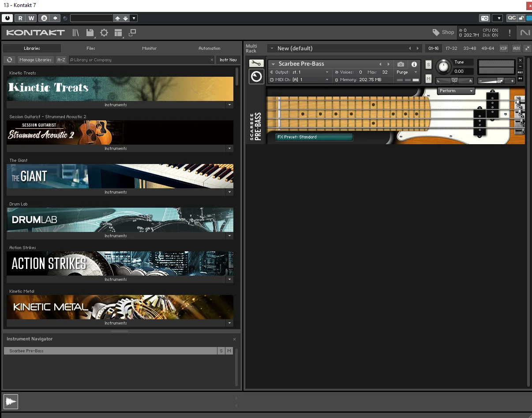The width and height of the screenshot is (532, 418).
Task: Toggle the Instr Nav button
Action: (228, 60)
